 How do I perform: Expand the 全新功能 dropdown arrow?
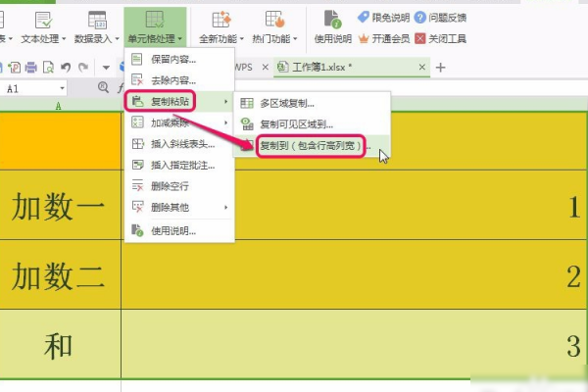click(241, 38)
